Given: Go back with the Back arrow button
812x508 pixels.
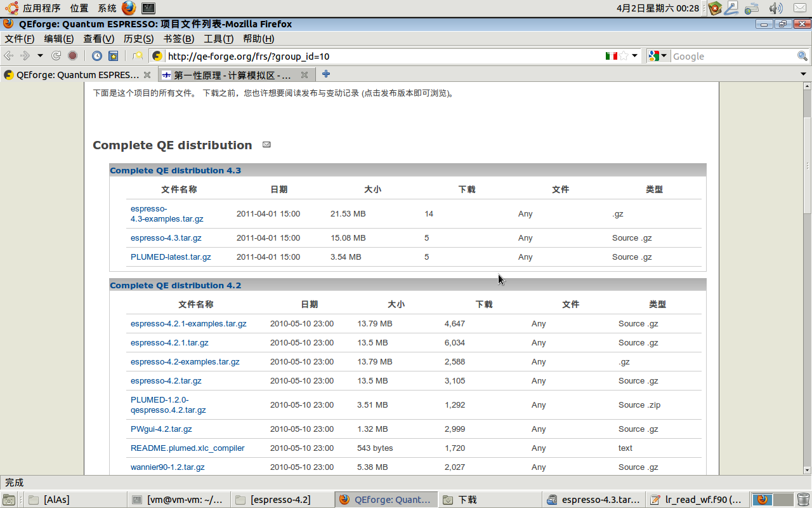Looking at the screenshot, I should tap(9, 56).
